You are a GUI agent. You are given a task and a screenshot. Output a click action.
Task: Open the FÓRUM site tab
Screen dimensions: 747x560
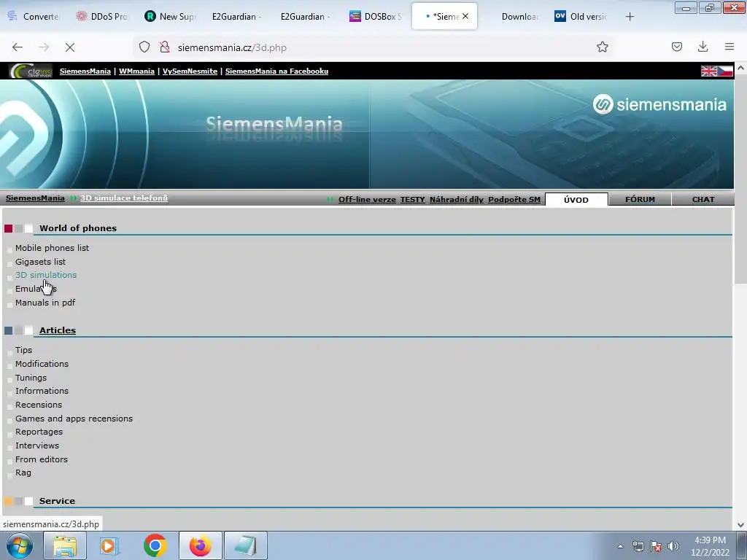pos(640,200)
